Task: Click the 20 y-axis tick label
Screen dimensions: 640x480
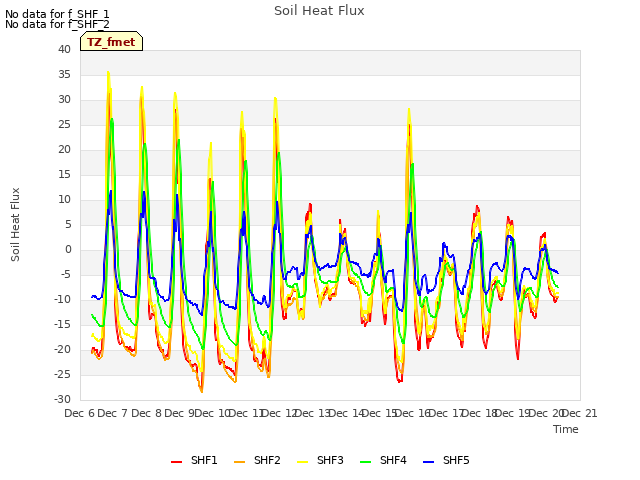Action: click(x=64, y=149)
